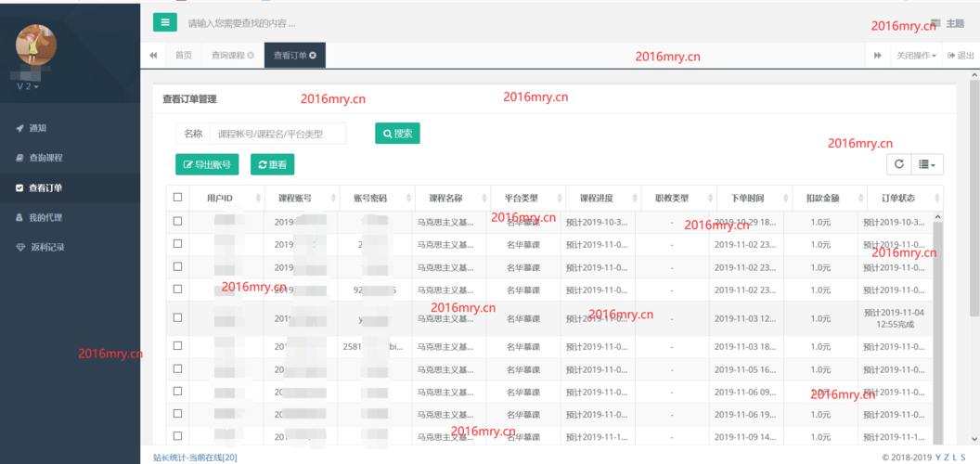Open the 站长统计 link in footer
The image size is (980, 464).
click(195, 458)
